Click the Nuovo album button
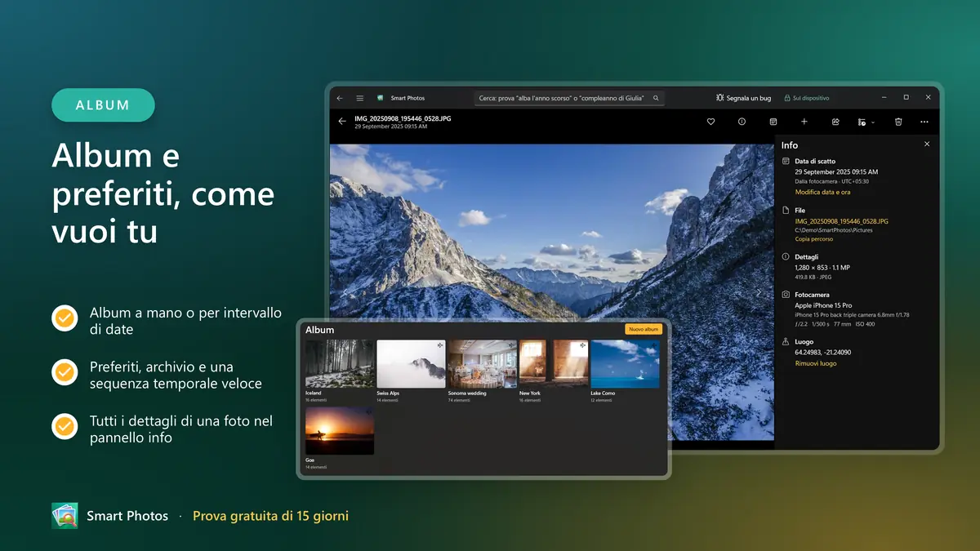This screenshot has width=980, height=551. (644, 329)
